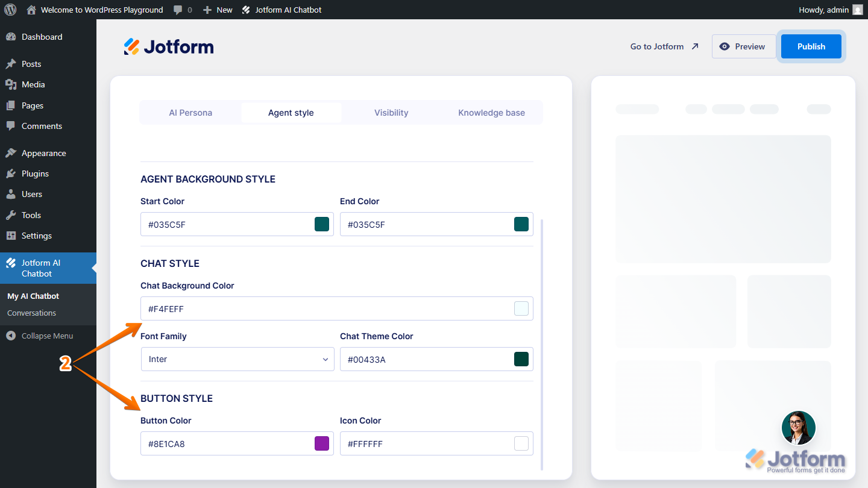Screen dimensions: 868x488
Task: Open the WordPress logo menu
Action: [x=10, y=10]
